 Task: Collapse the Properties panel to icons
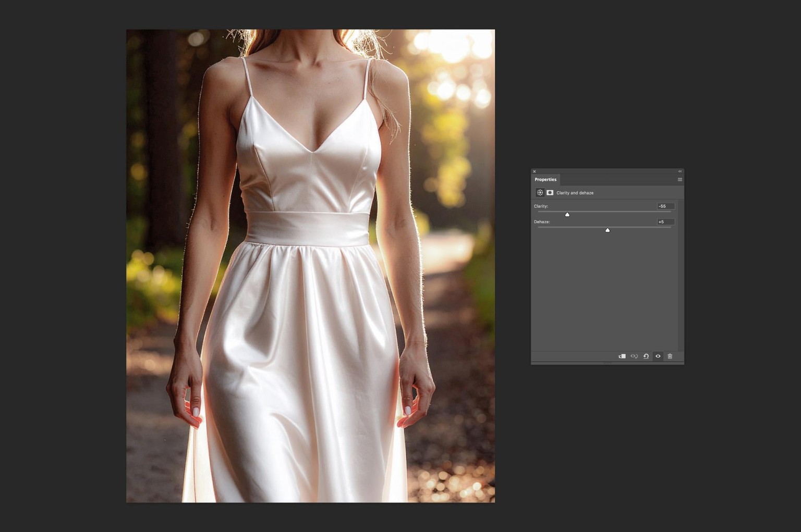[x=680, y=171]
